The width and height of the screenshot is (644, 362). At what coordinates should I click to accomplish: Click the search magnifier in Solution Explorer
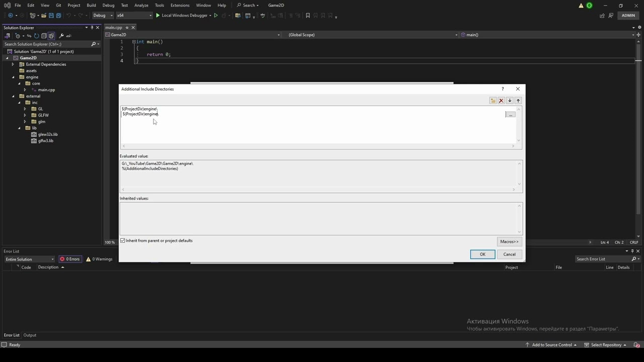point(93,44)
